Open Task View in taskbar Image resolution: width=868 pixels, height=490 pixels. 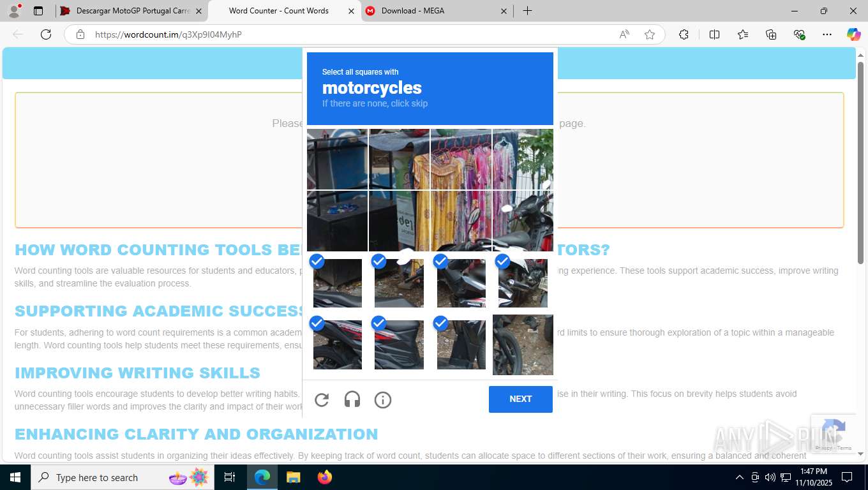point(230,477)
